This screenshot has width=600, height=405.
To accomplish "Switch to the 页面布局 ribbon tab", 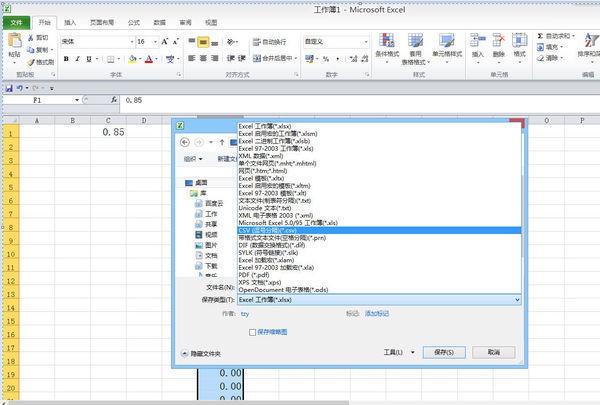I will [102, 21].
